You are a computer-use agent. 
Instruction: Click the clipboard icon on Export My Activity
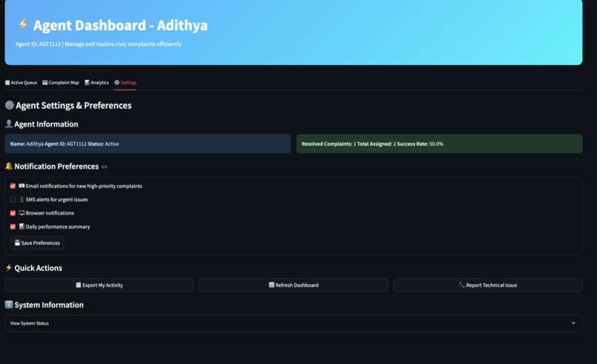tap(79, 285)
